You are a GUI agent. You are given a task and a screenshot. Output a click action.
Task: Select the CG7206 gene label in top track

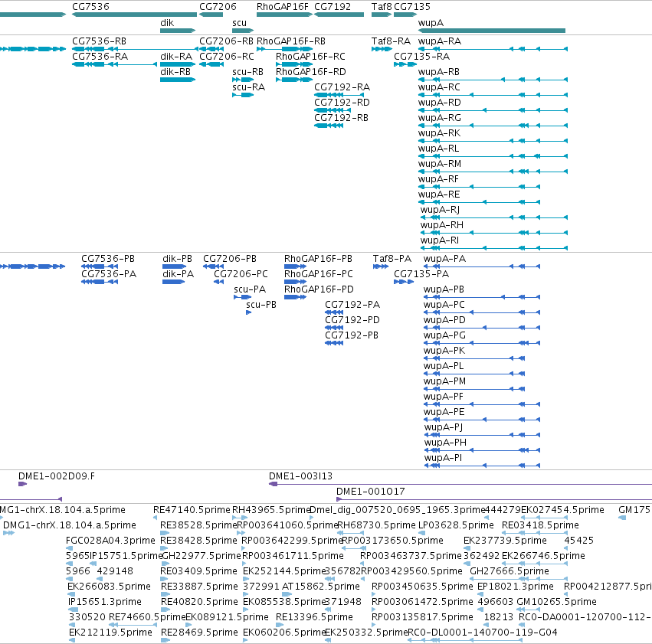click(218, 7)
